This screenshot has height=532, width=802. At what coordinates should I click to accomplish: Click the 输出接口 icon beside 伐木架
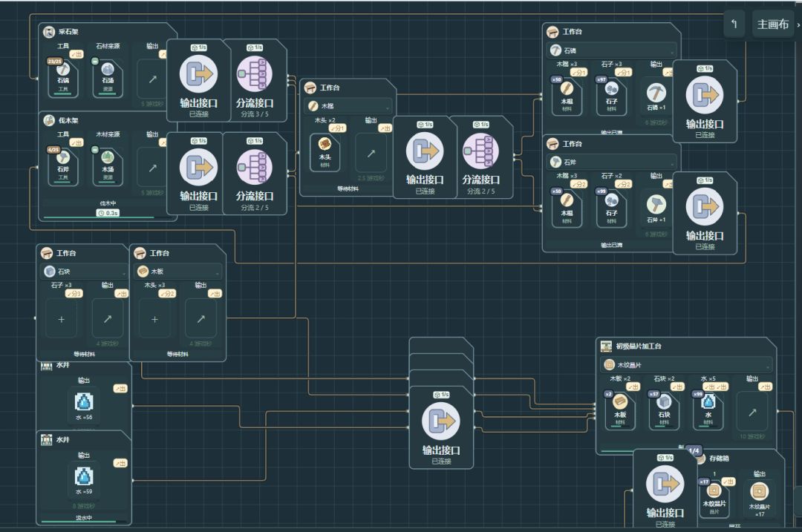click(198, 167)
